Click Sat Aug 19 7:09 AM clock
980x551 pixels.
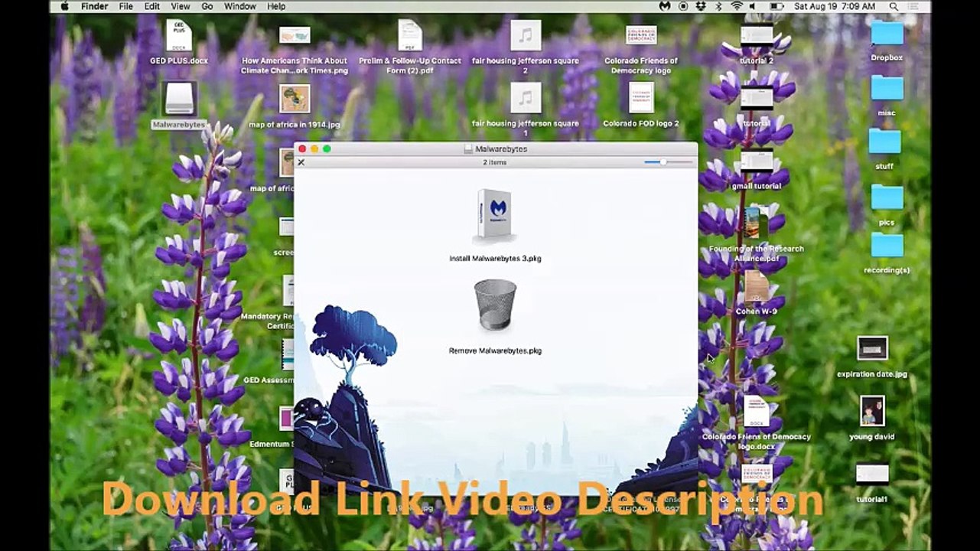pyautogui.click(x=835, y=6)
